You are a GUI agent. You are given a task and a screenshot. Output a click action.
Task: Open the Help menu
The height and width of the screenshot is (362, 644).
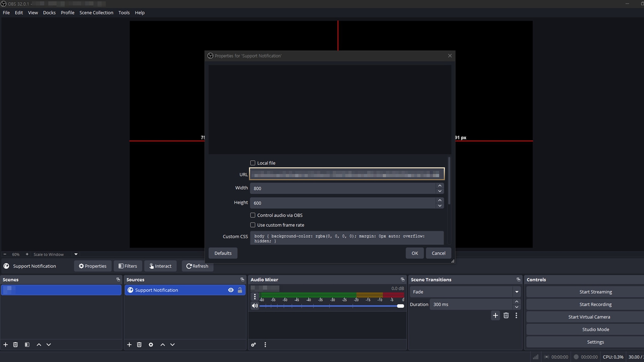pyautogui.click(x=140, y=13)
